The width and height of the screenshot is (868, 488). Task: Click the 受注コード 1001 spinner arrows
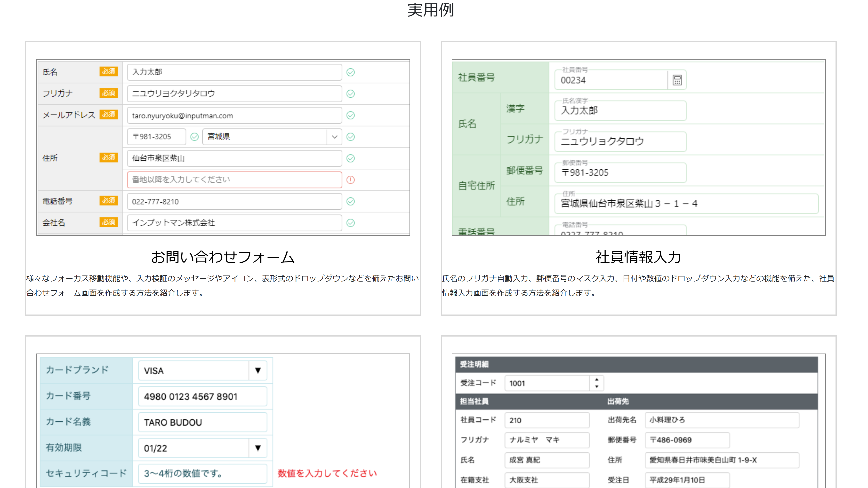[x=597, y=383]
